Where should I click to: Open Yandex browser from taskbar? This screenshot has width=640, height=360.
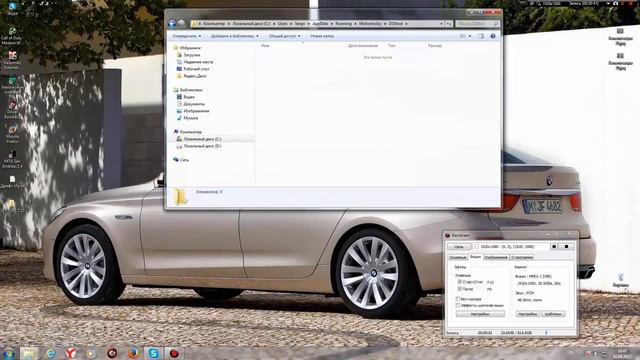coord(71,353)
